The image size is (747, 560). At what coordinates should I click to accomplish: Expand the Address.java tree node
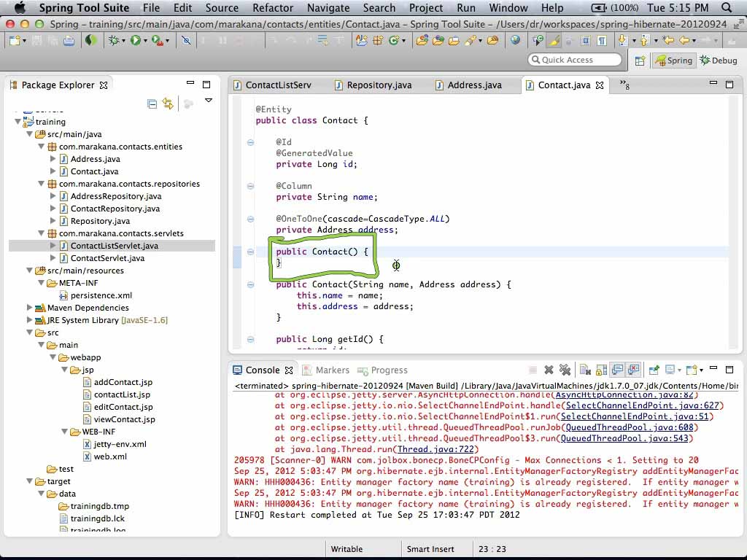[53, 158]
